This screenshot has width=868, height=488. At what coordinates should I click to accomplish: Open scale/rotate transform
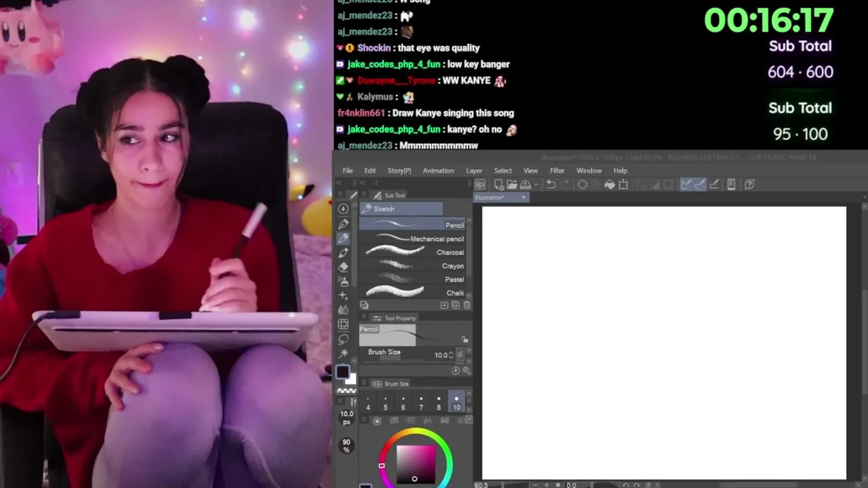623,184
